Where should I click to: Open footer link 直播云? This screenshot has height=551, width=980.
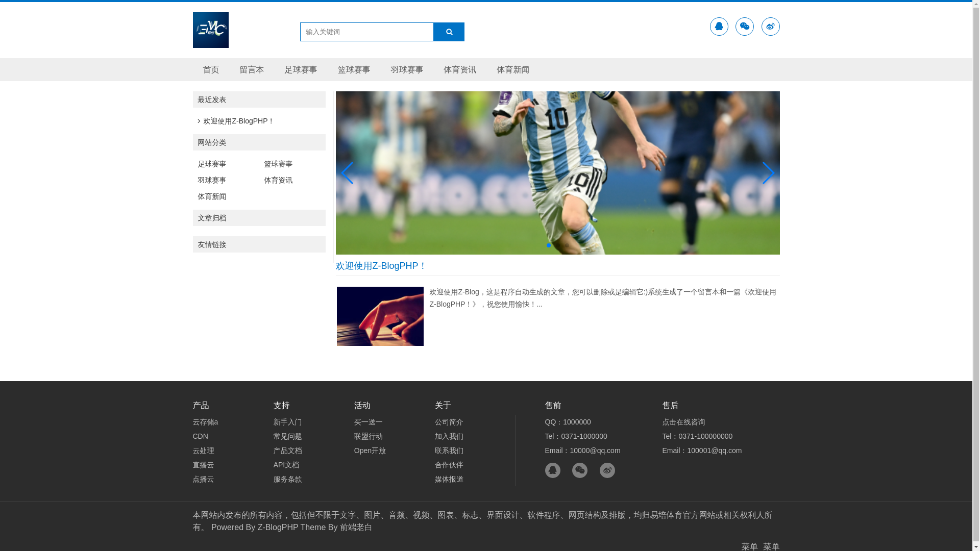pyautogui.click(x=203, y=465)
